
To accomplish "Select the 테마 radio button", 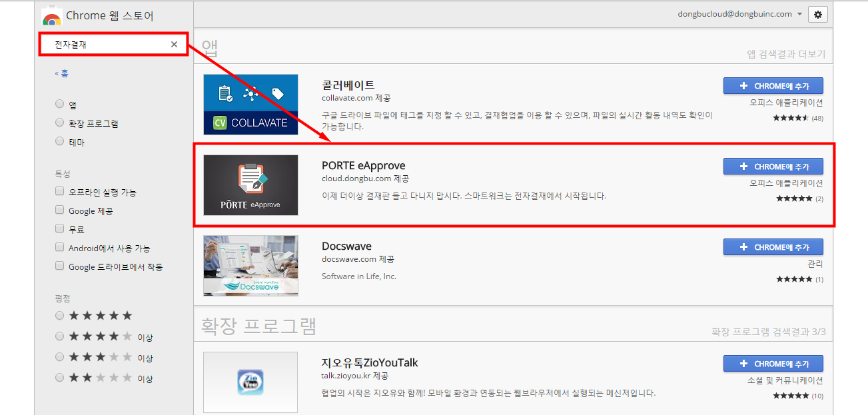I will coord(60,141).
